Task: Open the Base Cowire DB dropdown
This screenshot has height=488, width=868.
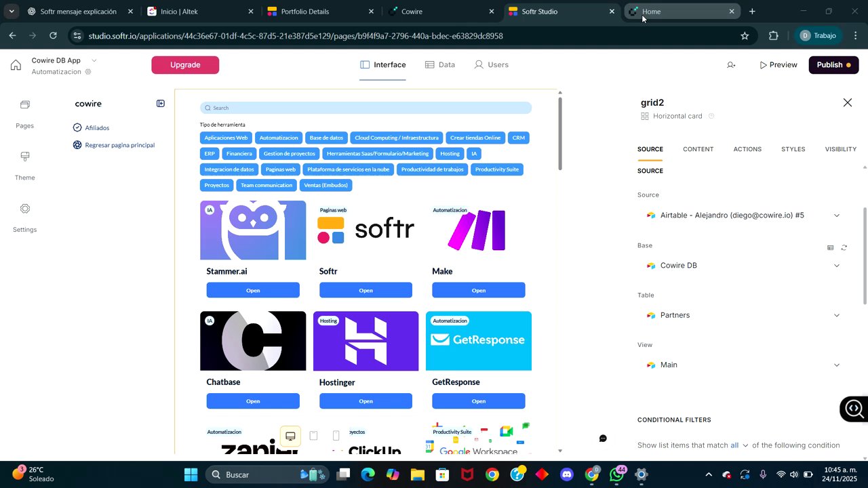Action: click(743, 266)
